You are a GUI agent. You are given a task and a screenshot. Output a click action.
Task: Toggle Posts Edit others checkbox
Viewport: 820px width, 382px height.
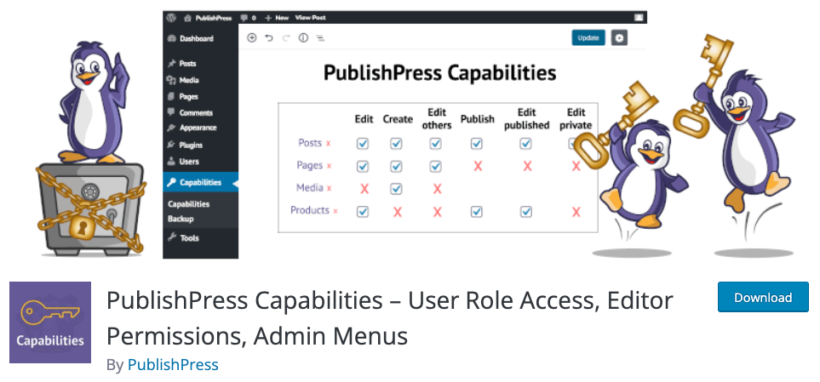[x=436, y=144]
